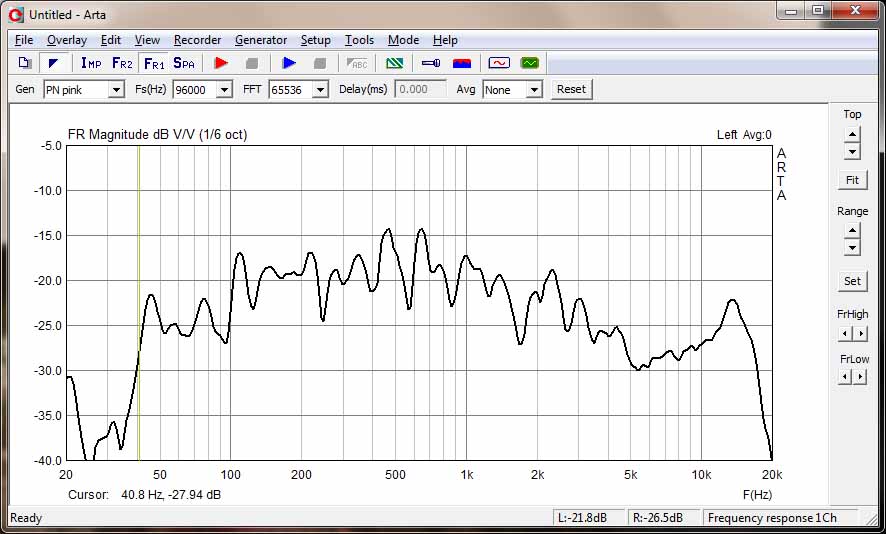
Task: Switch to SPA spectrum analyzer mode
Action: pyautogui.click(x=184, y=63)
